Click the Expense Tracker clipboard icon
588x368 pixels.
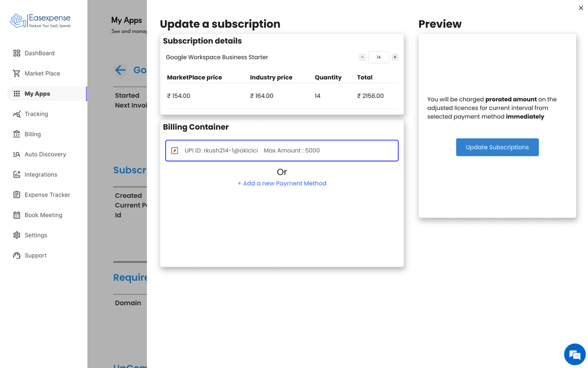click(16, 195)
